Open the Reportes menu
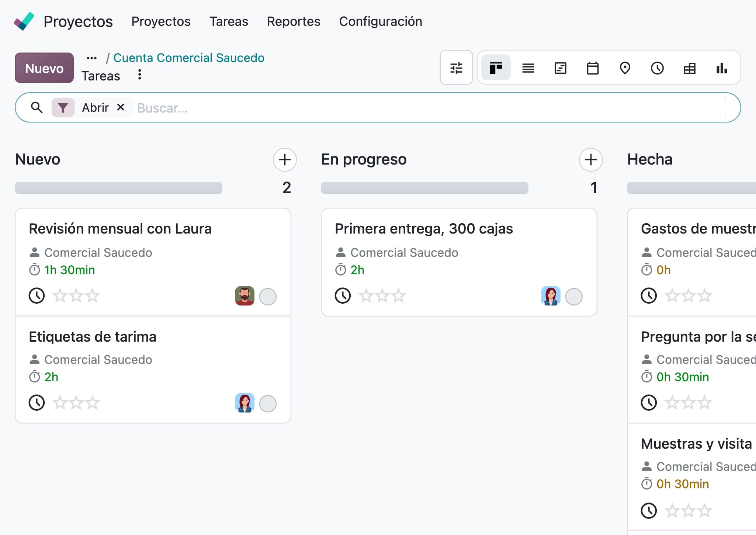The height and width of the screenshot is (535, 756). click(294, 21)
